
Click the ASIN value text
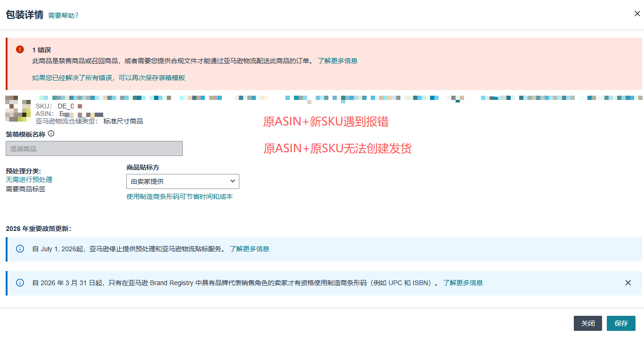click(x=81, y=114)
